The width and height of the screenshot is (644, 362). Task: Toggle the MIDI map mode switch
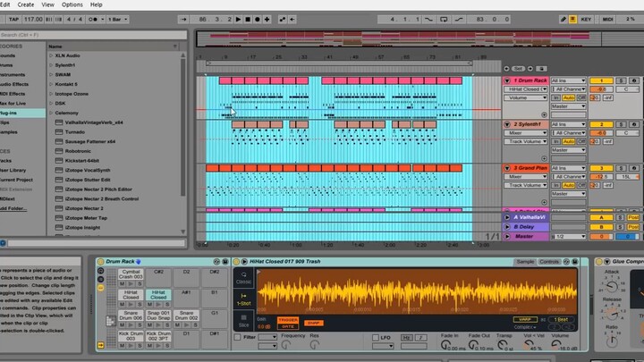pyautogui.click(x=608, y=20)
